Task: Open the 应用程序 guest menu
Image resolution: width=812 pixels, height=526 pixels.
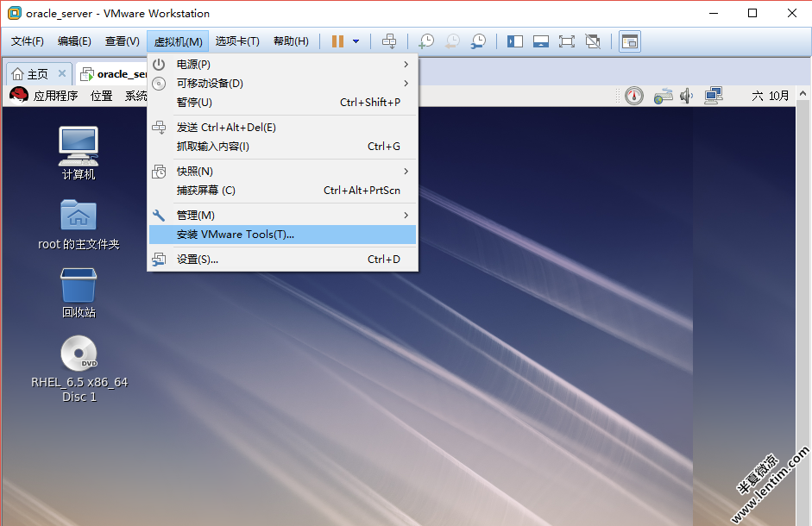Action: click(55, 96)
